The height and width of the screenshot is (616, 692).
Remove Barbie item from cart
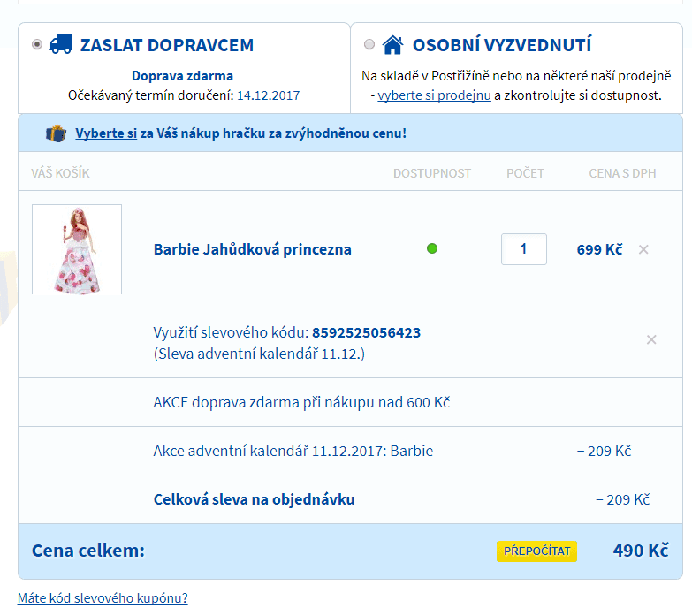point(643,250)
